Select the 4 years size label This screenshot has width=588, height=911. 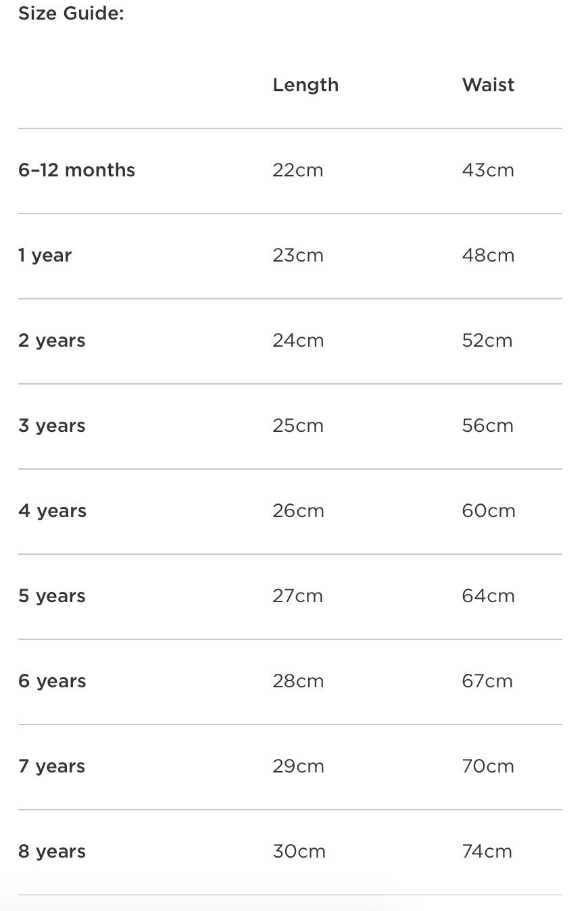pyautogui.click(x=52, y=511)
